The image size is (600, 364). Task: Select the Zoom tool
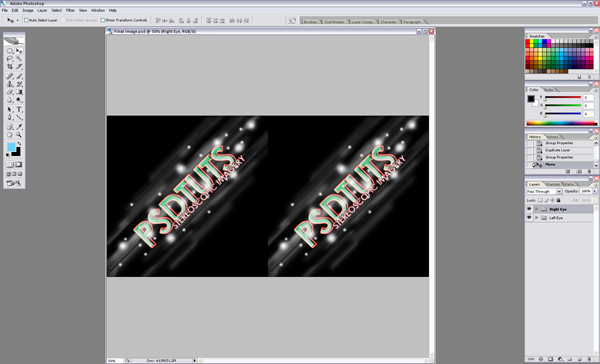[x=19, y=135]
